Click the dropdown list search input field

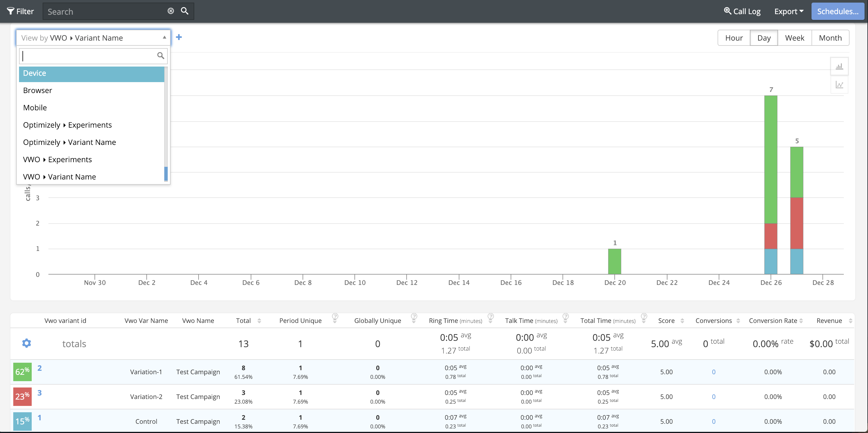pyautogui.click(x=88, y=56)
